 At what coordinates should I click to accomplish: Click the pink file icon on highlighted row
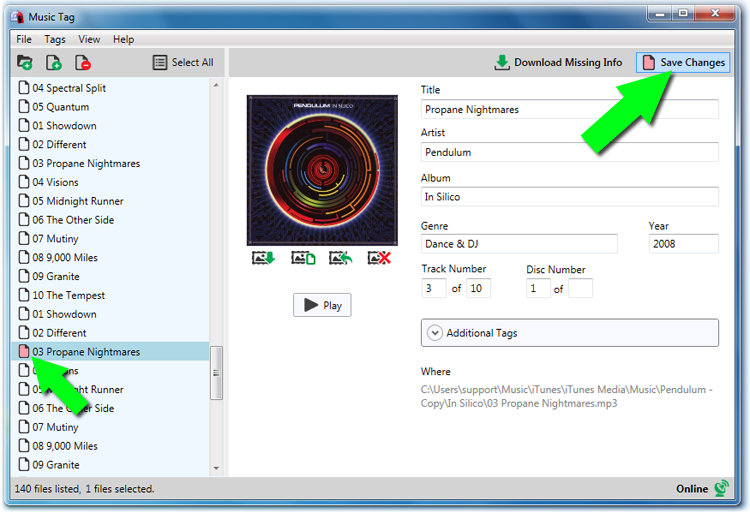pos(24,351)
